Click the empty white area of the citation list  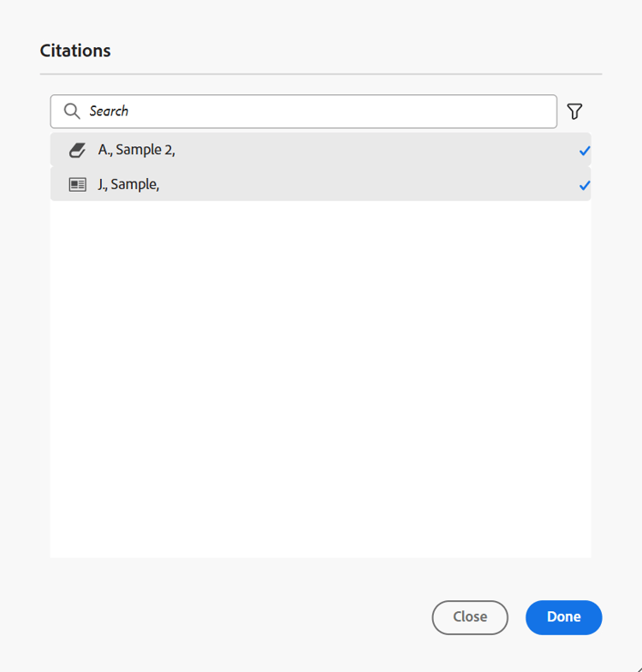[x=320, y=379]
